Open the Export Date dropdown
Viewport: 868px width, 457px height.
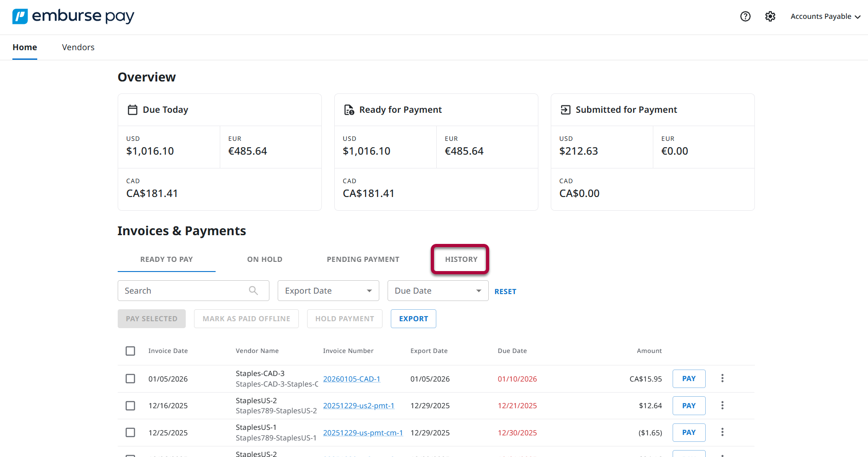point(328,290)
